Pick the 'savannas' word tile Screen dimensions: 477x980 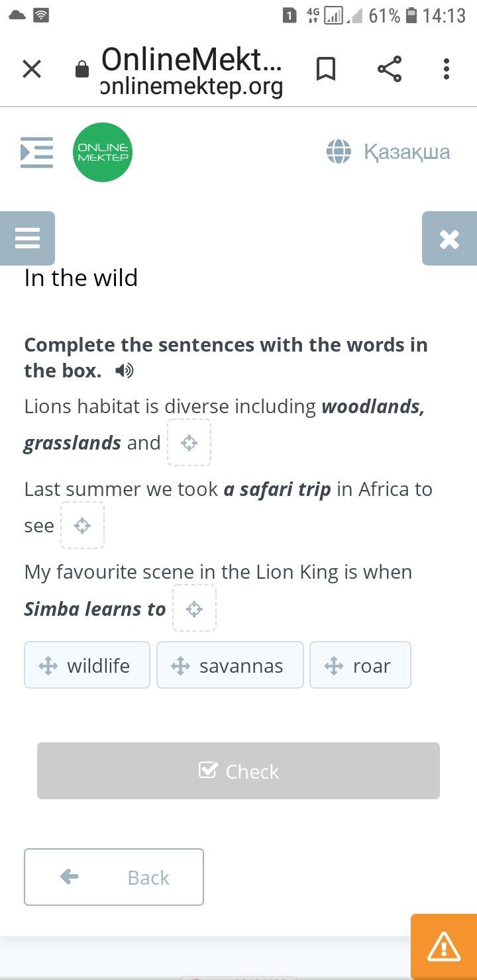pos(230,665)
